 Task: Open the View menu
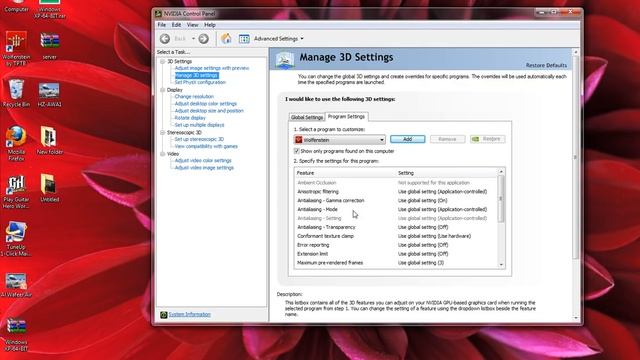point(192,25)
